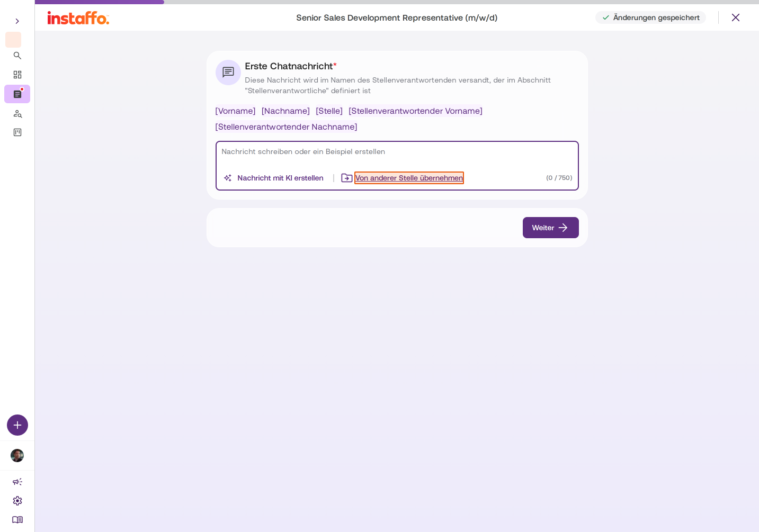Open the jobs document icon in sidebar
759x532 pixels.
tap(17, 94)
